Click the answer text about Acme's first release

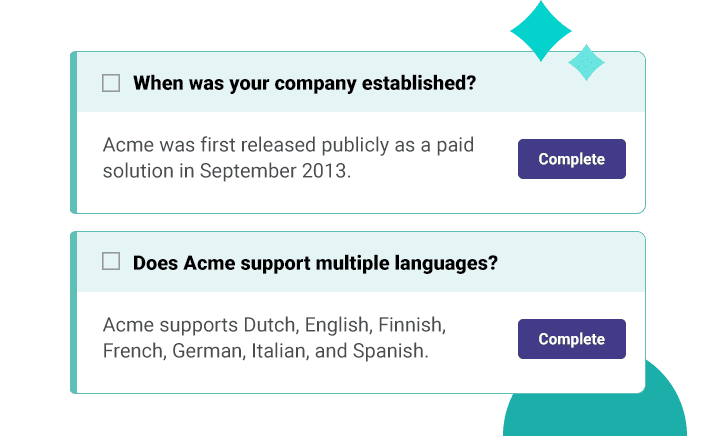[x=288, y=158]
